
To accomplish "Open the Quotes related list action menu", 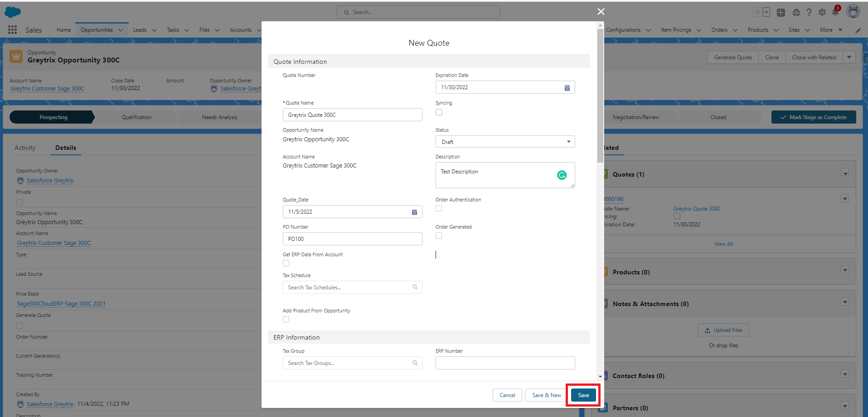I will click(x=845, y=173).
